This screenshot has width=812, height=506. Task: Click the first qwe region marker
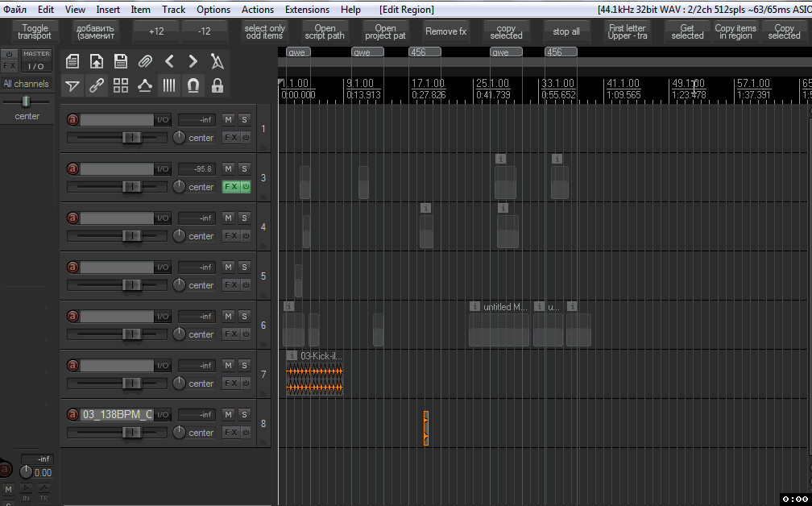pos(298,52)
